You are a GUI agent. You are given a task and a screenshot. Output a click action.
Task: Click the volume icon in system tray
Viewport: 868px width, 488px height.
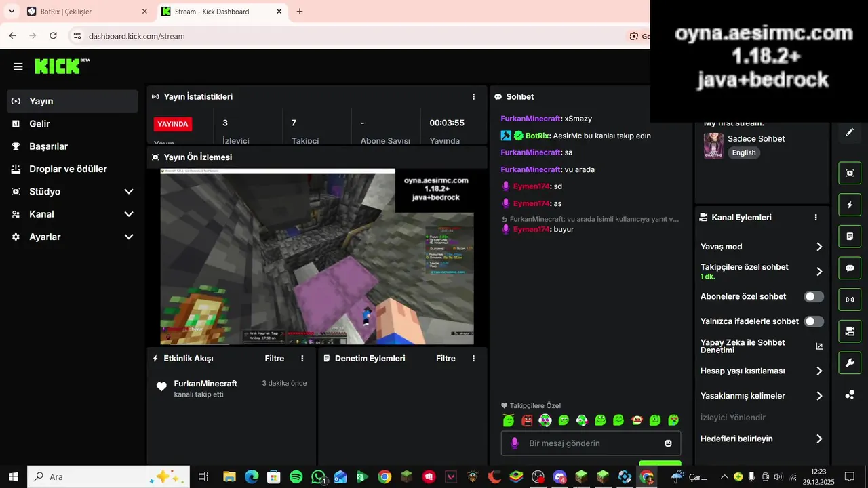778,476
